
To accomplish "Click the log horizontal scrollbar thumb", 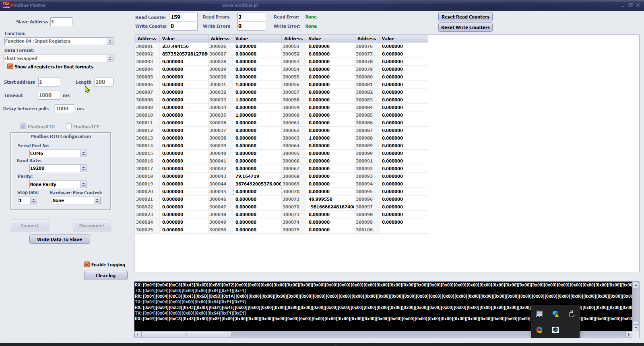I will coord(186,334).
